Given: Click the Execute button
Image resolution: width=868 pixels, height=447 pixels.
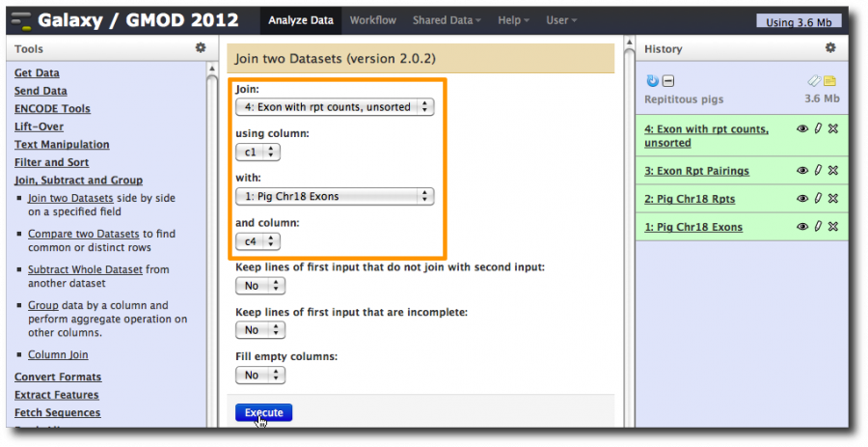Looking at the screenshot, I should (x=263, y=412).
